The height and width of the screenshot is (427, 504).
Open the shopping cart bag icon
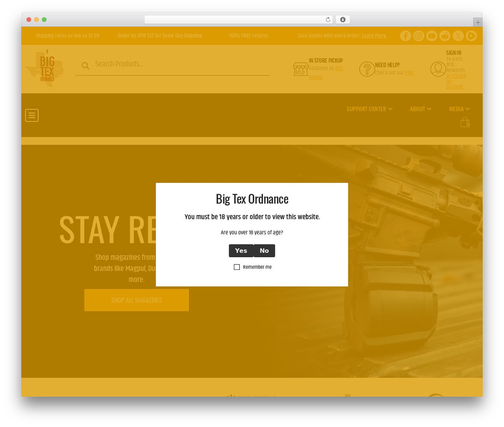tap(465, 122)
